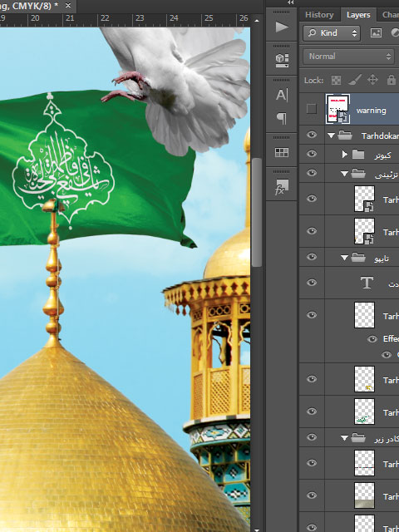Screen dimensions: 399x532
Task: Filter layers by pixel image kind
Action: pos(376,33)
